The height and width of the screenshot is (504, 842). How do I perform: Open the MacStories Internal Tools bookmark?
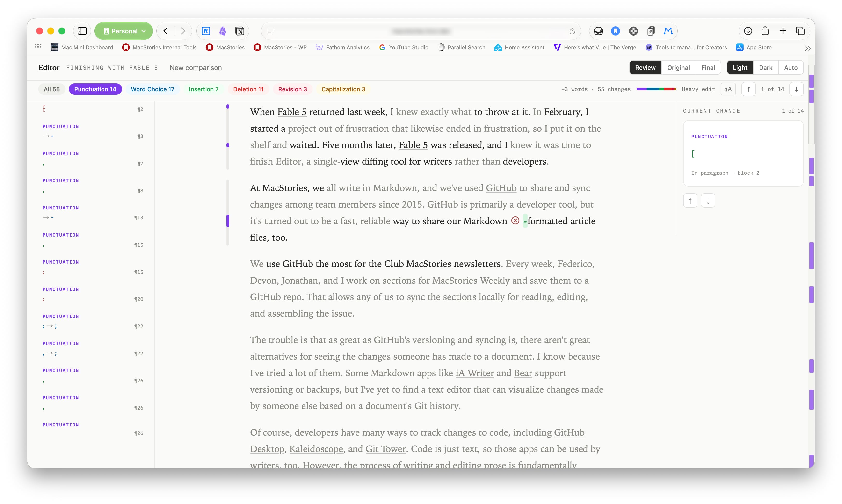point(159,48)
